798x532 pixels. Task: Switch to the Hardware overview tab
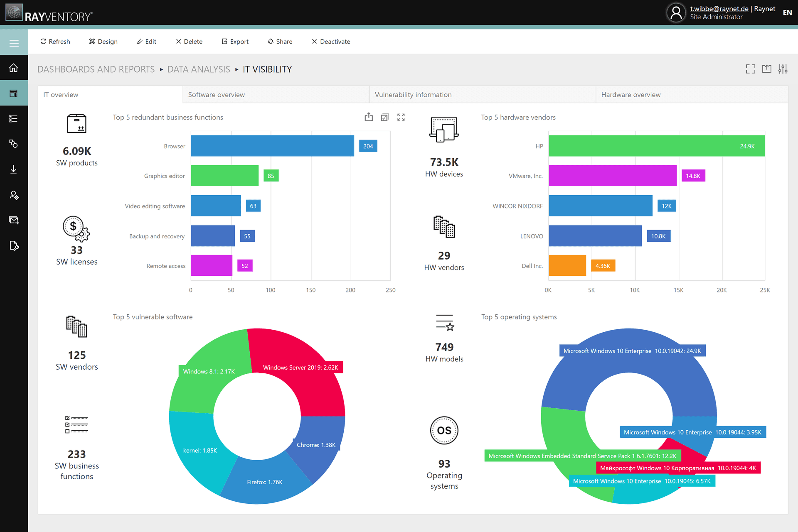pyautogui.click(x=692, y=95)
